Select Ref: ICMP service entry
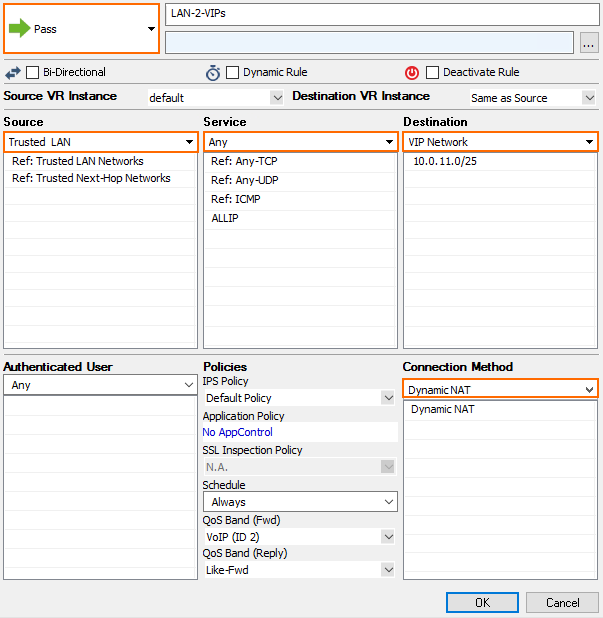 click(x=300, y=199)
